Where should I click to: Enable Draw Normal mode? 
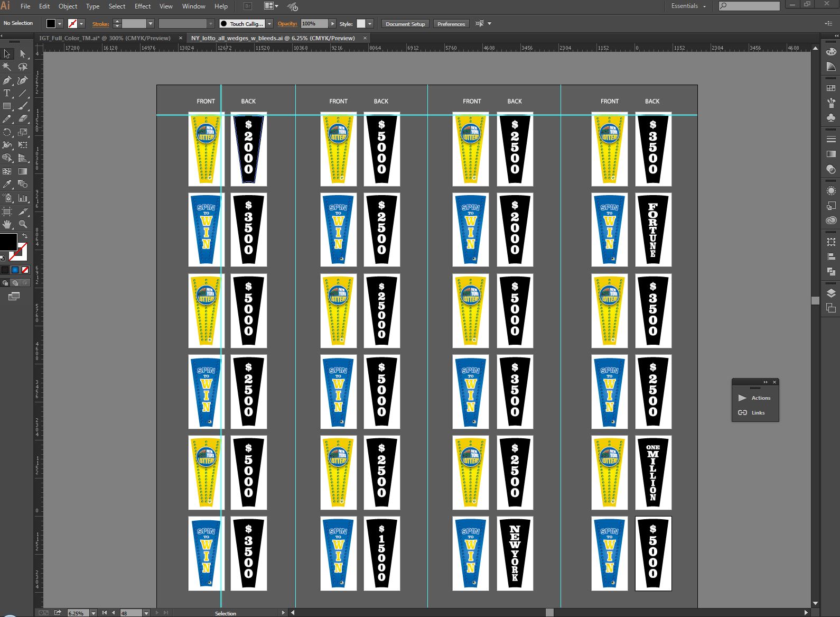pos(5,283)
